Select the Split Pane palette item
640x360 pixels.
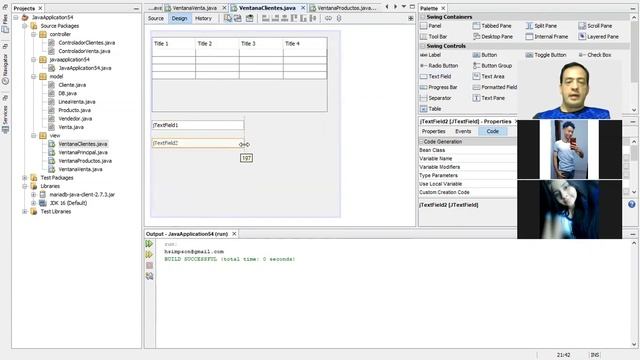[x=541, y=26]
